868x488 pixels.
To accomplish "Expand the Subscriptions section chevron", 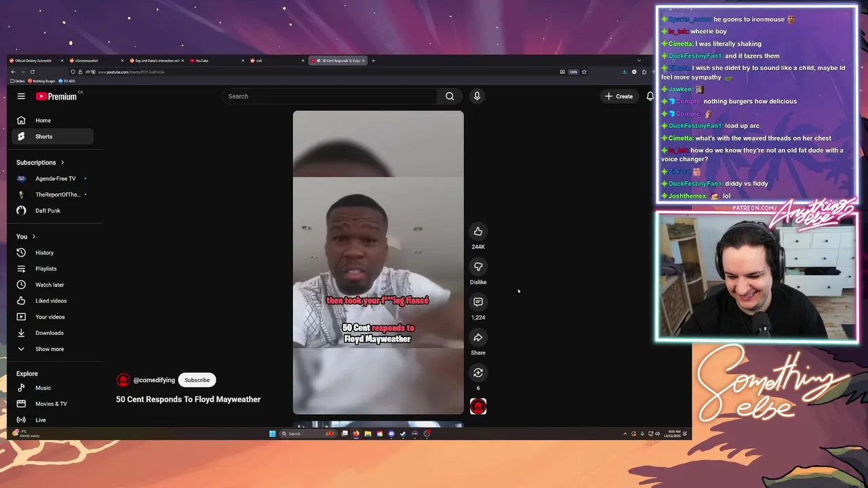I will pyautogui.click(x=62, y=163).
